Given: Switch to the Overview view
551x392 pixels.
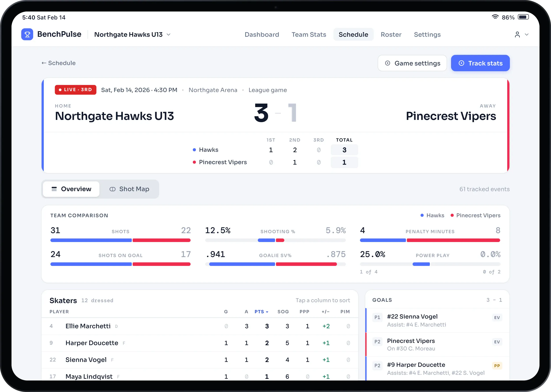Looking at the screenshot, I should (x=71, y=189).
